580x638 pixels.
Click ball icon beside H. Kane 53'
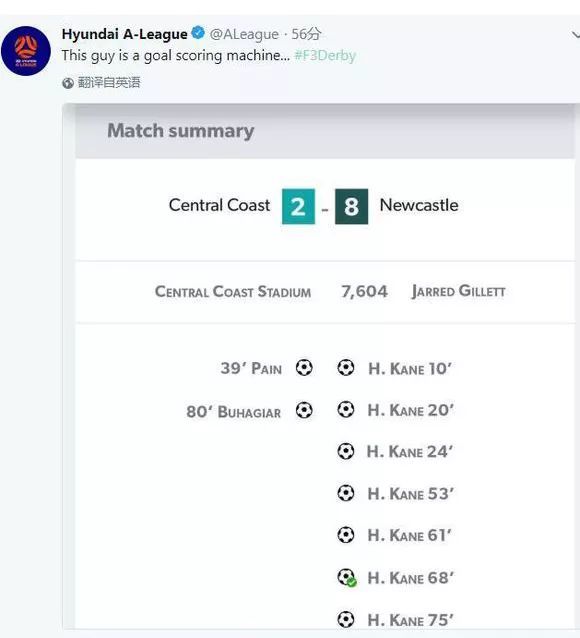346,494
